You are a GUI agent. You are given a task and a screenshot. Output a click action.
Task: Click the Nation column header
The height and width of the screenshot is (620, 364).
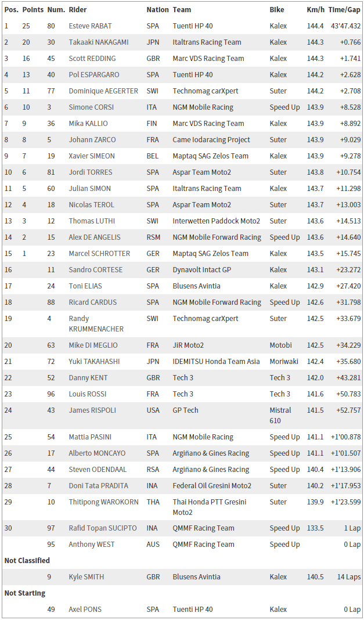click(157, 10)
